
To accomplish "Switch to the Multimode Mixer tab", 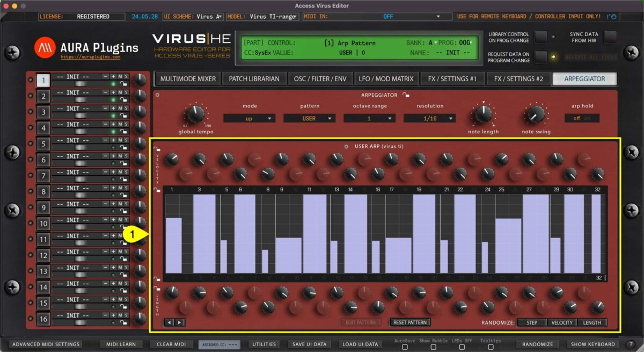I will pyautogui.click(x=188, y=79).
